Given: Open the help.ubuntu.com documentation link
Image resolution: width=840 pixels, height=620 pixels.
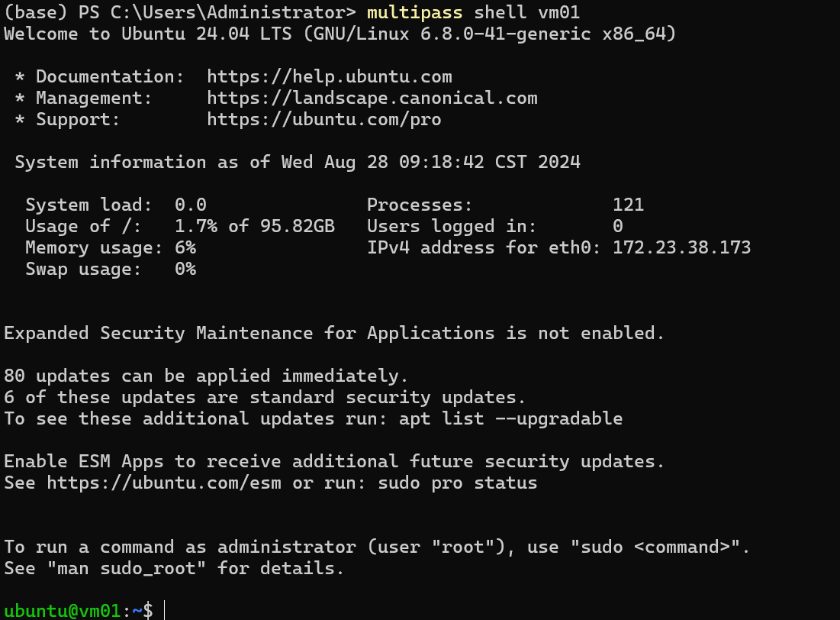Looking at the screenshot, I should pos(329,77).
